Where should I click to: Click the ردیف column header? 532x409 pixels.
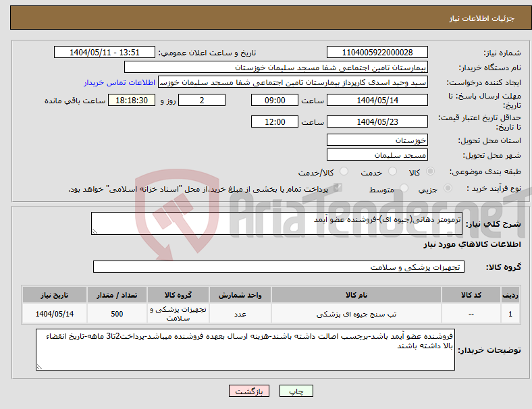(510, 295)
